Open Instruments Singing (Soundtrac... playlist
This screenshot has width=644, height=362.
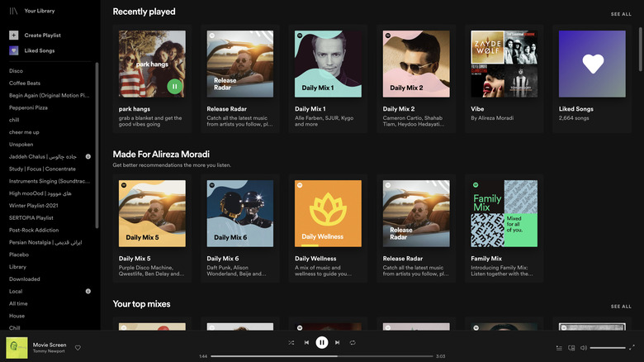coord(50,181)
